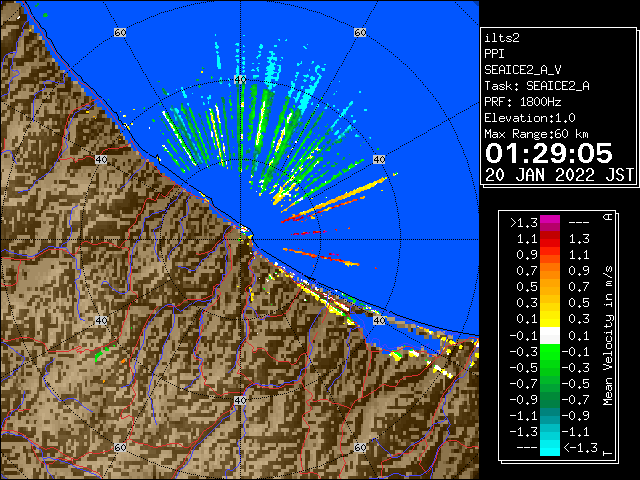Click the '60' ring label in the northwest sea
This screenshot has width=640, height=480.
(120, 32)
